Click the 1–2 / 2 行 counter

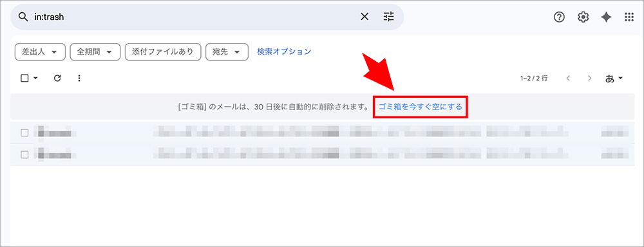click(533, 78)
